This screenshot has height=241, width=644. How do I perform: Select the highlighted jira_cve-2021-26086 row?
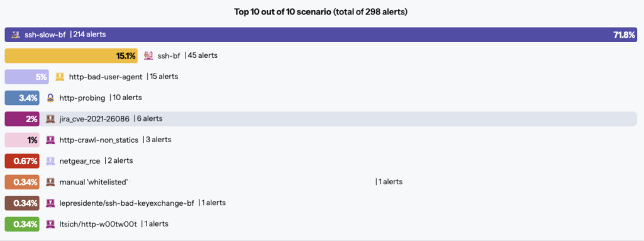321,118
